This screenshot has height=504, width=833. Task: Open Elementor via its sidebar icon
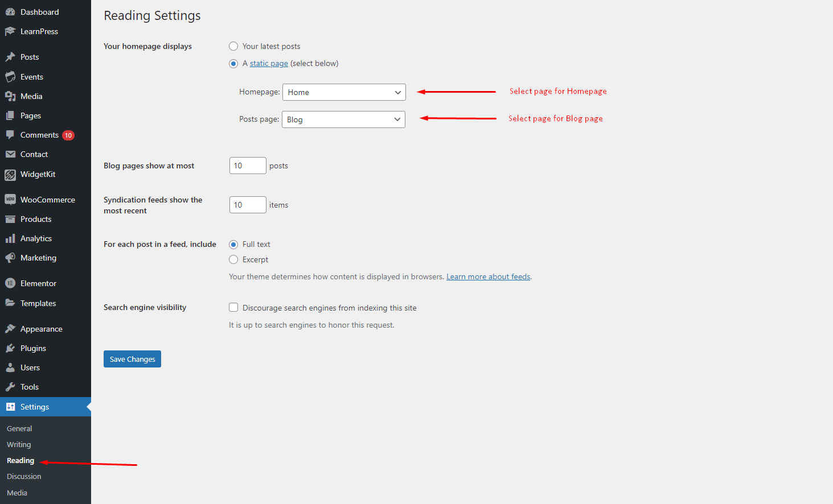pos(10,283)
